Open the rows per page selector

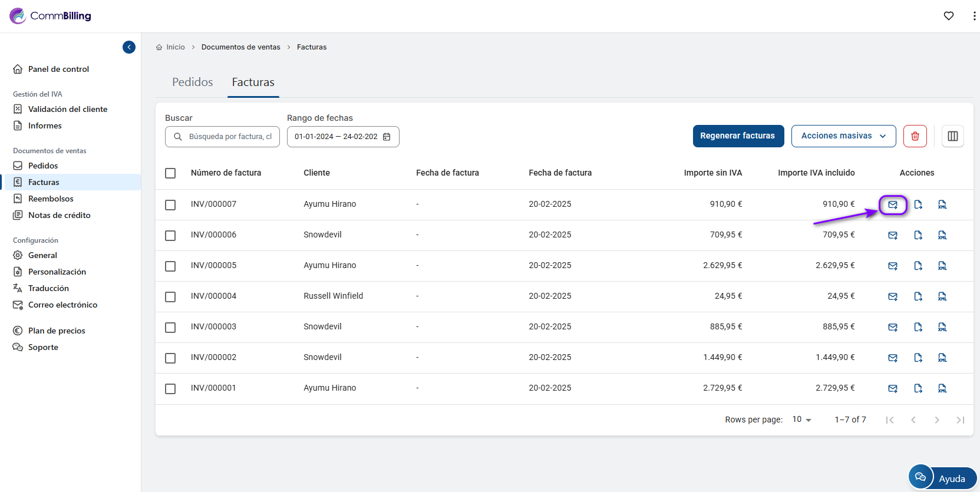(x=801, y=420)
